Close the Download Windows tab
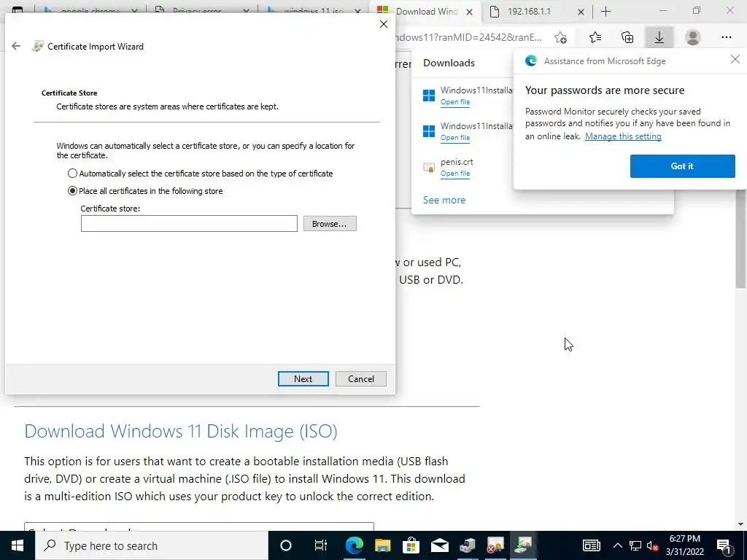Image resolution: width=747 pixels, height=560 pixels. (469, 12)
